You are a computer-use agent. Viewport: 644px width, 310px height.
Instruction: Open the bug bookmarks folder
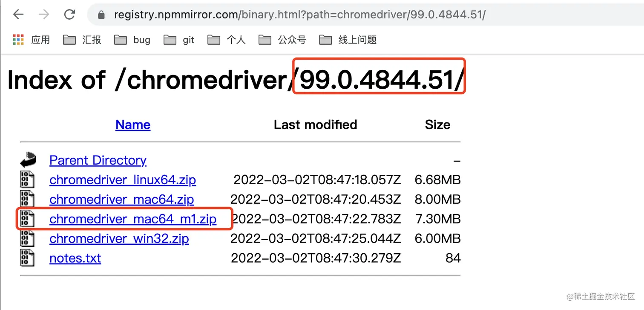pyautogui.click(x=132, y=40)
